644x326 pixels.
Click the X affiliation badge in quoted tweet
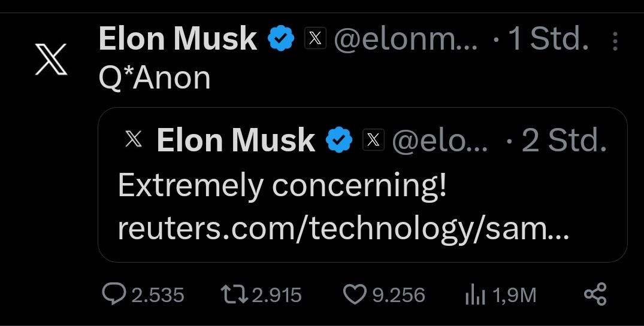[373, 140]
